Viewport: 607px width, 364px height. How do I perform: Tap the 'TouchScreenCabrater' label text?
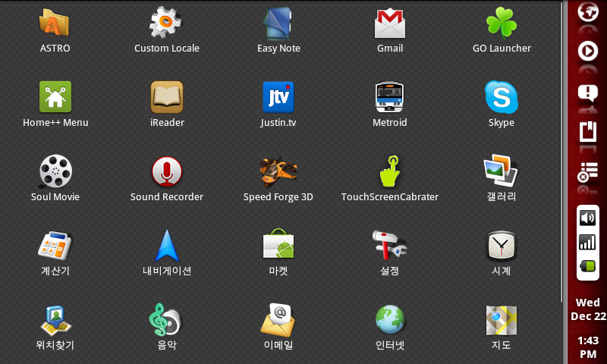coord(390,197)
